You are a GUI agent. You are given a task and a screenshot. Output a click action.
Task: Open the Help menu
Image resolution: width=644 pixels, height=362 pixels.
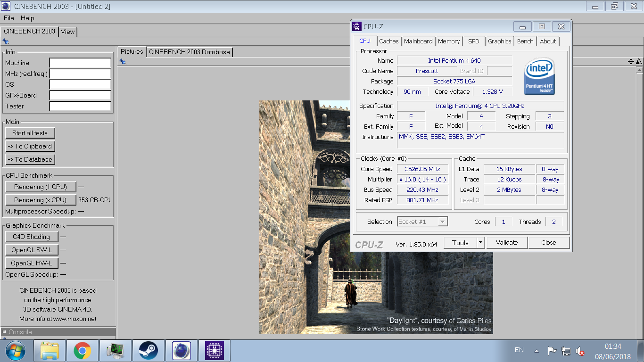coord(27,18)
